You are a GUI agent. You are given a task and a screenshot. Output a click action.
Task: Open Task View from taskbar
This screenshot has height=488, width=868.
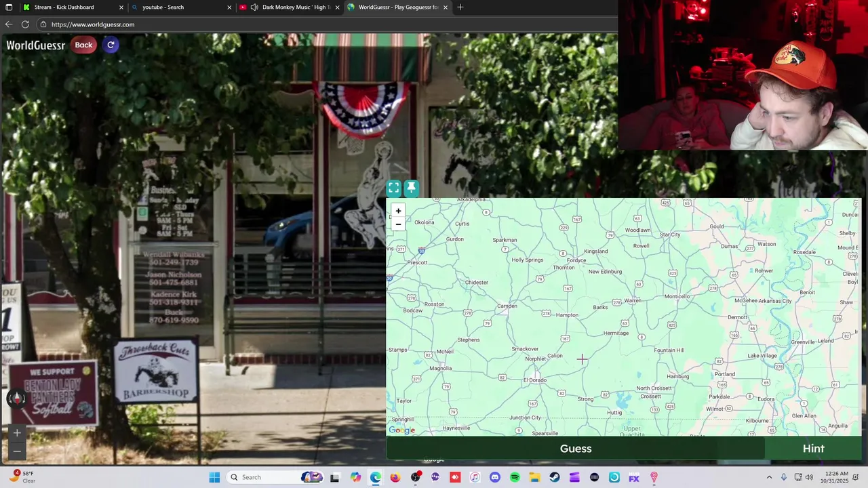pyautogui.click(x=334, y=477)
